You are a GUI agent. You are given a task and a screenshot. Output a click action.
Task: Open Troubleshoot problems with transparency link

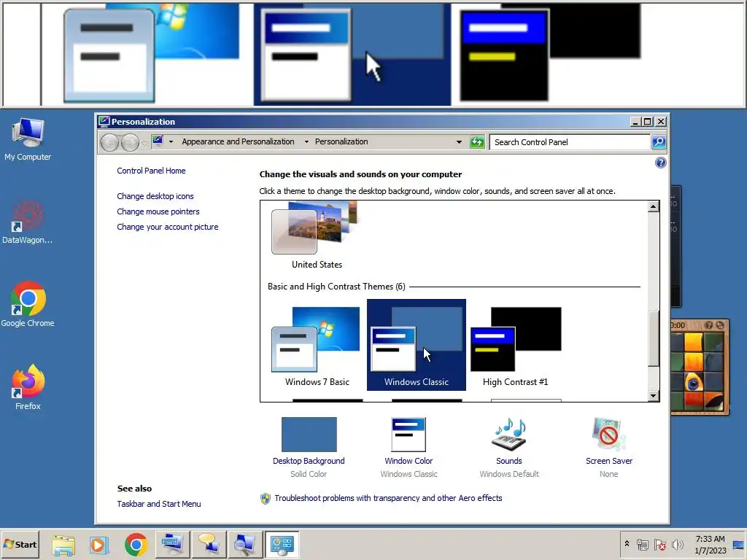click(x=388, y=498)
